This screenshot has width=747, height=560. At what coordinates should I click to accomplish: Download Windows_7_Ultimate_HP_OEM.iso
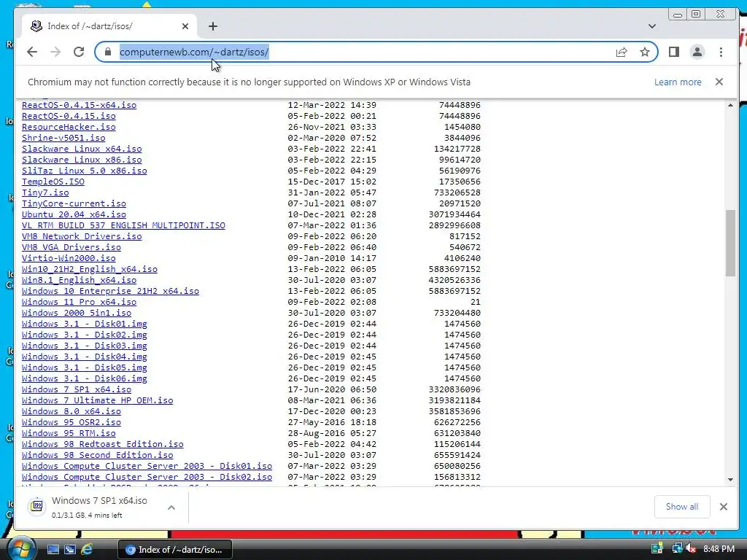click(x=97, y=401)
